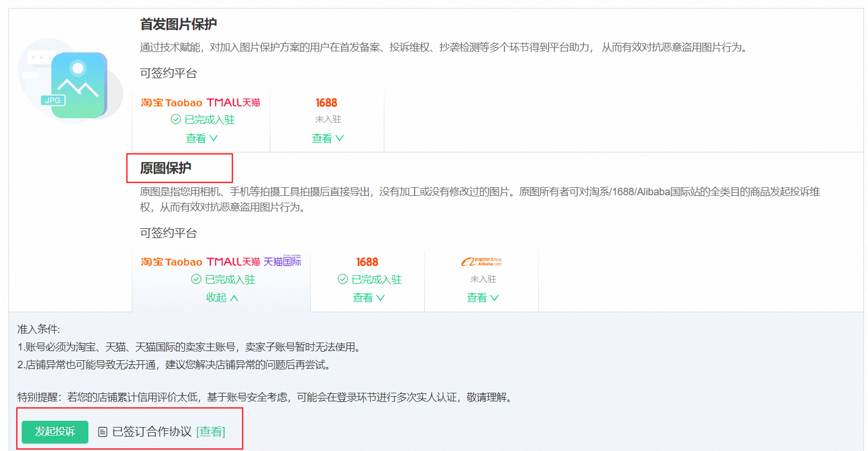Open the 查看 link for the signed cooperation agreement

(210, 432)
